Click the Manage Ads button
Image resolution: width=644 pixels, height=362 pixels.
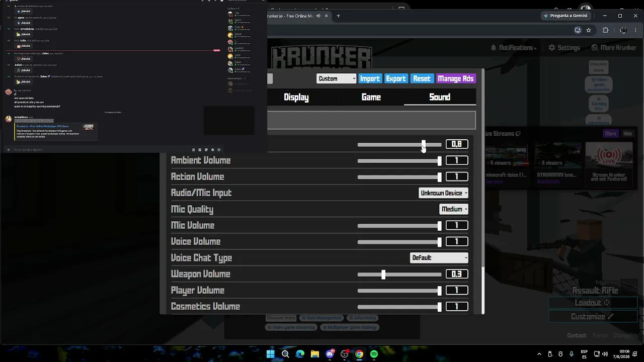click(x=456, y=78)
